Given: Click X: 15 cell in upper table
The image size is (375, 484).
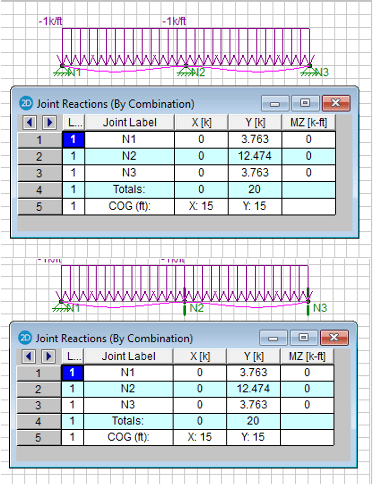Looking at the screenshot, I should coord(201,206).
